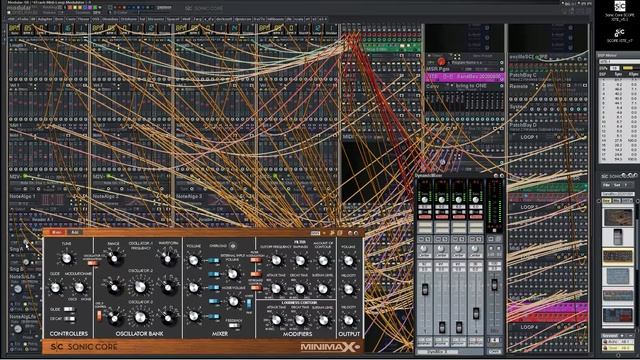Toggle the External Input mixer switch
640x360 pixels.
[x=213, y=274]
